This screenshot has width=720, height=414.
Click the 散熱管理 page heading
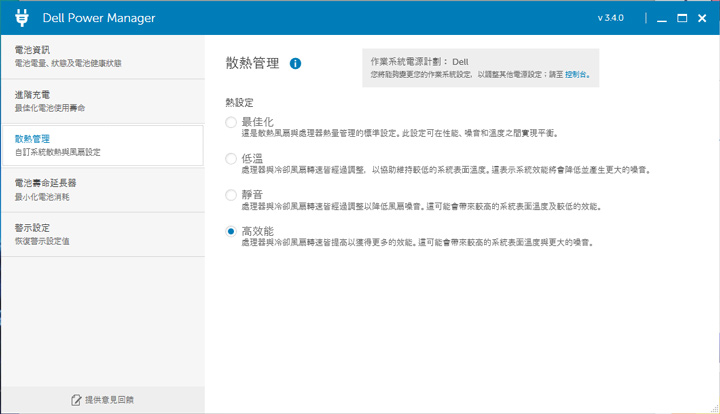click(252, 63)
